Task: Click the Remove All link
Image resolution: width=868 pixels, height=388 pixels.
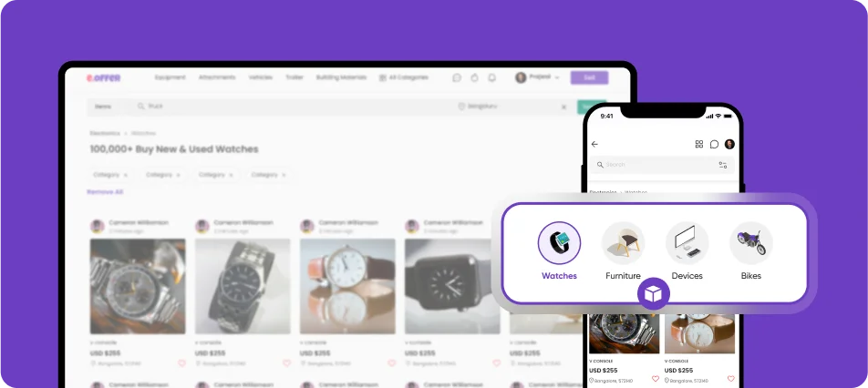Action: pyautogui.click(x=105, y=192)
